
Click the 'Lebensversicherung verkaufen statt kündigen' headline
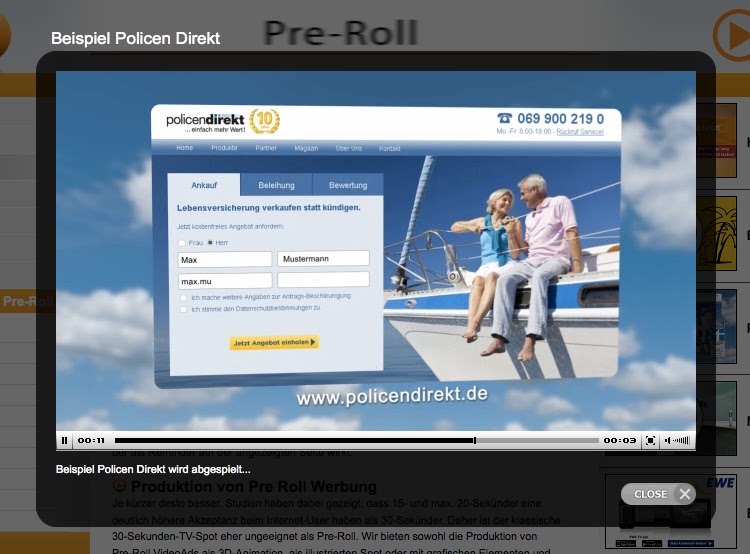pyautogui.click(x=269, y=208)
